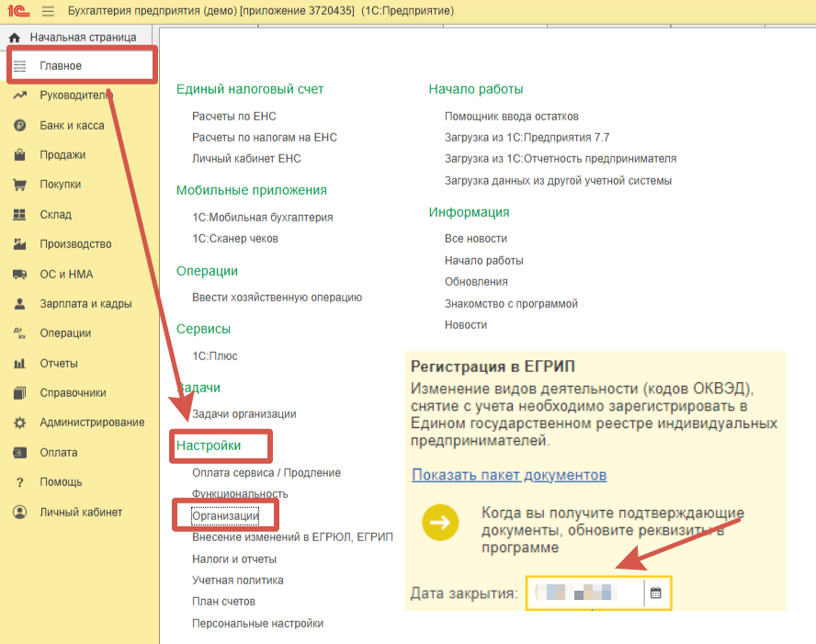Open Внесение изменений в ЕГРЮЛ, ЕГРИП
Viewport: 816px width, 644px height.
tap(292, 537)
